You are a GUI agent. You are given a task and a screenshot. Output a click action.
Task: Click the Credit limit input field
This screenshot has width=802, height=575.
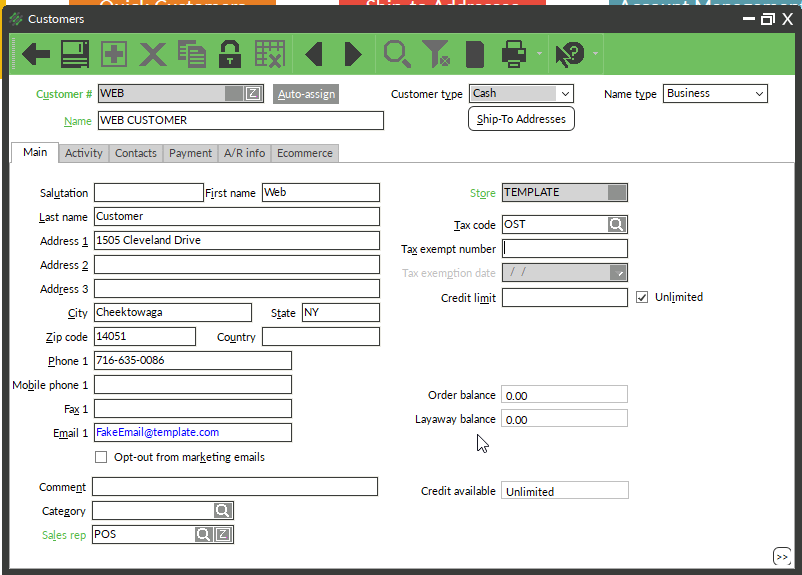click(565, 297)
